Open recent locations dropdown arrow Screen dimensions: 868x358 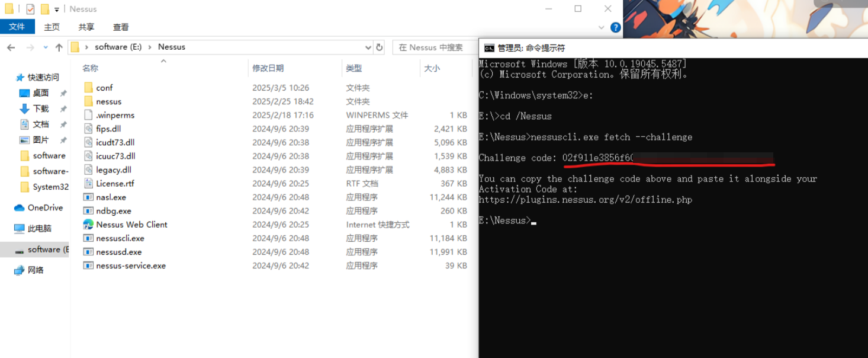point(46,47)
